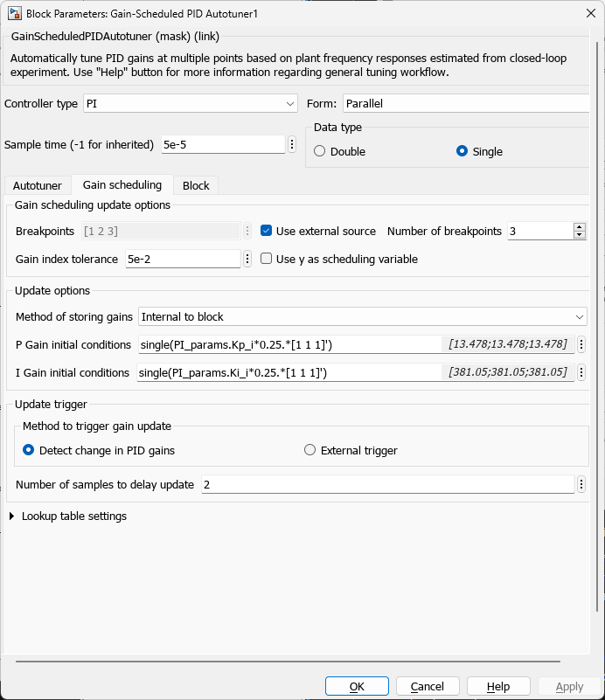Choose External trigger radio option
This screenshot has height=700, width=605.
(309, 450)
